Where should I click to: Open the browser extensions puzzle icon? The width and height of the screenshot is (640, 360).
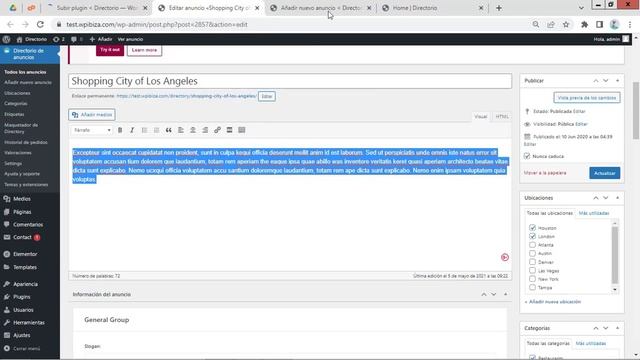[584, 24]
